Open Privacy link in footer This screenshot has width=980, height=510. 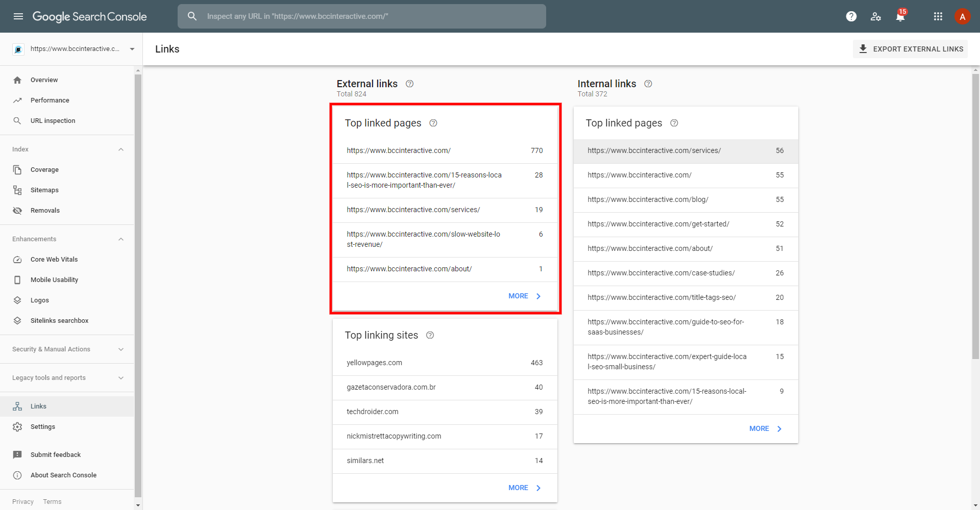pyautogui.click(x=23, y=502)
